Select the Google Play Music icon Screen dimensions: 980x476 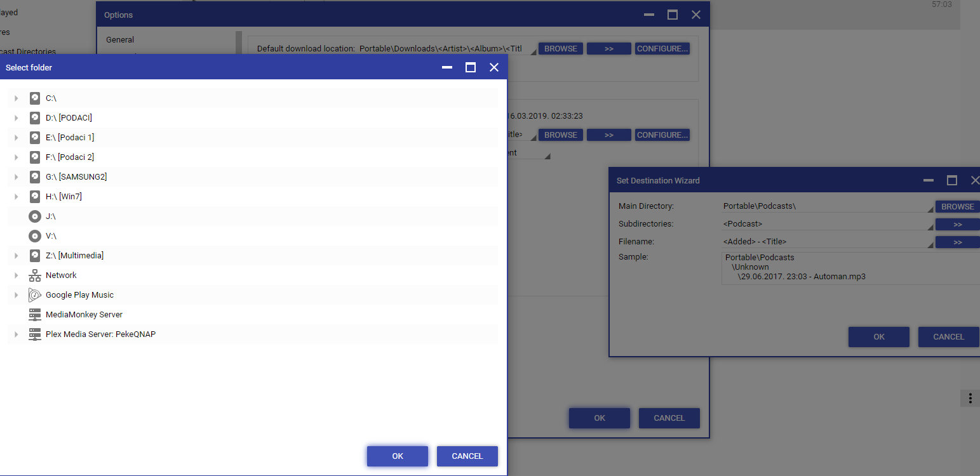(35, 295)
